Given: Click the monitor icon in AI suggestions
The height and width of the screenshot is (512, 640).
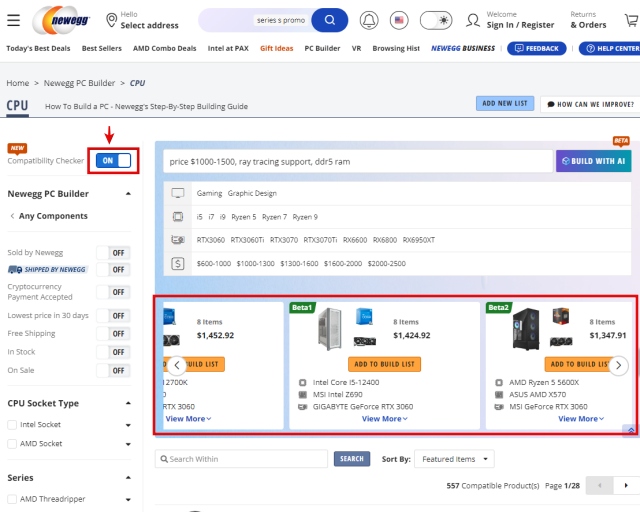Looking at the screenshot, I should [178, 193].
